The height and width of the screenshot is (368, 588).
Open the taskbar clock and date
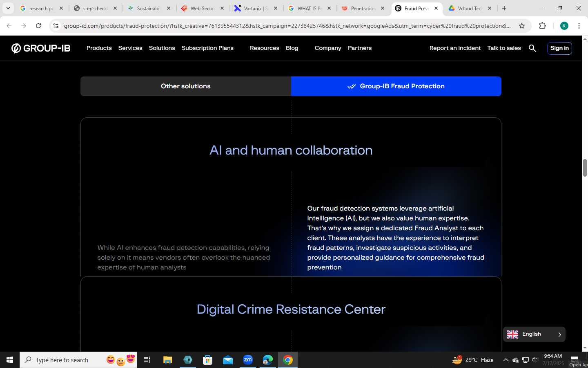click(x=553, y=360)
